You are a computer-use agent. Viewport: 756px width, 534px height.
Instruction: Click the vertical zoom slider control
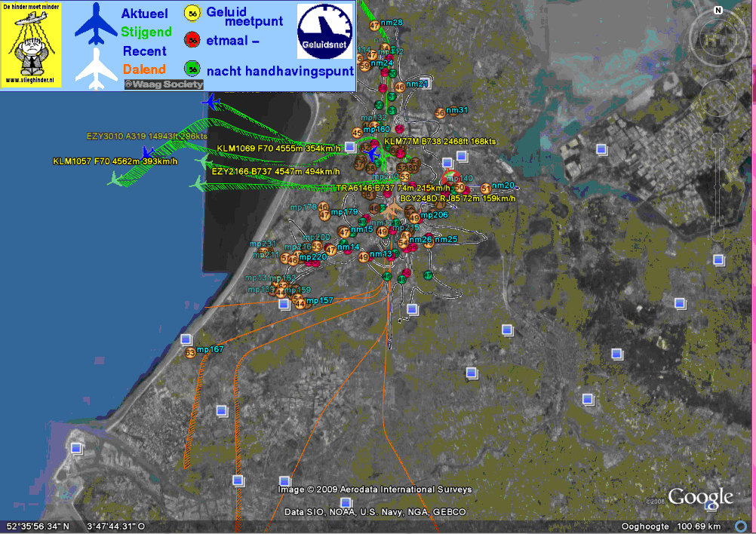point(718,188)
